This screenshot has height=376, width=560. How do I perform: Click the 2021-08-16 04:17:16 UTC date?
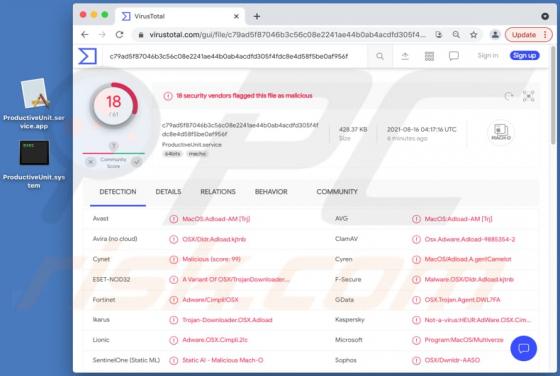click(x=421, y=130)
